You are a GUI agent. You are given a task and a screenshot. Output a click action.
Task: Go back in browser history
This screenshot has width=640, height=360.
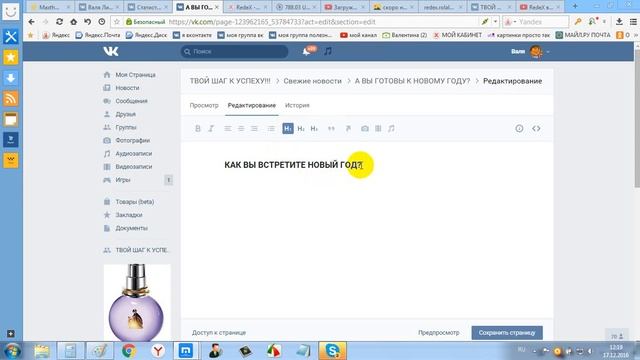point(31,22)
